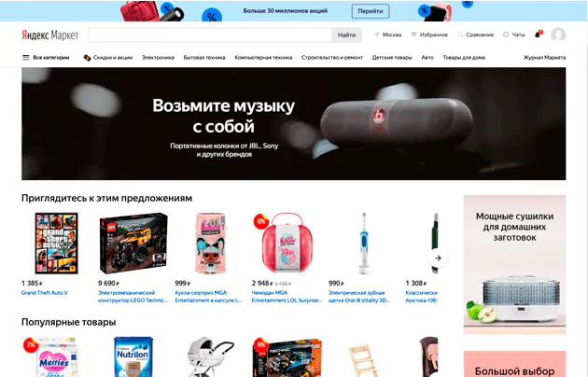Open Мощные сушилки side banner
588x377 pixels.
514,264
